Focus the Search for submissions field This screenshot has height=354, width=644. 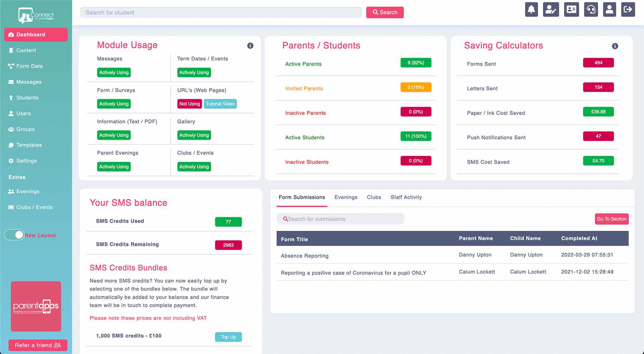pyautogui.click(x=340, y=219)
